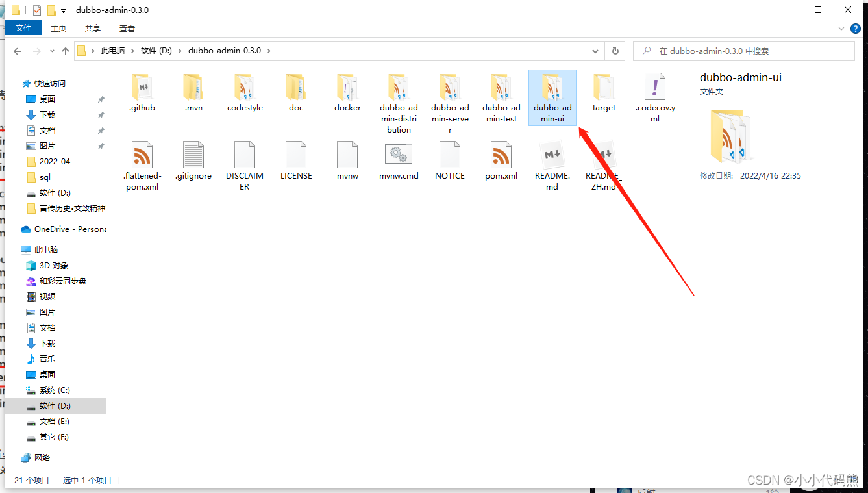Expand the 软件 (D:) breadcrumb chevron
This screenshot has height=493, width=868.
[x=180, y=51]
